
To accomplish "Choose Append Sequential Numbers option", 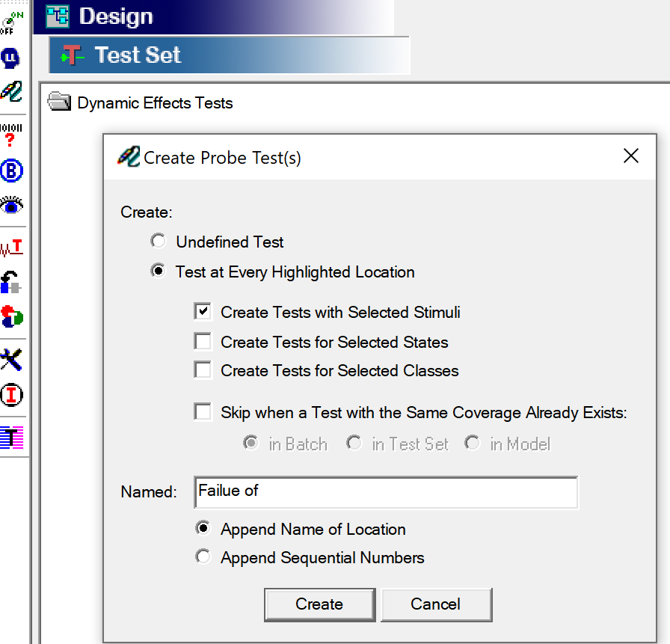I will point(203,557).
